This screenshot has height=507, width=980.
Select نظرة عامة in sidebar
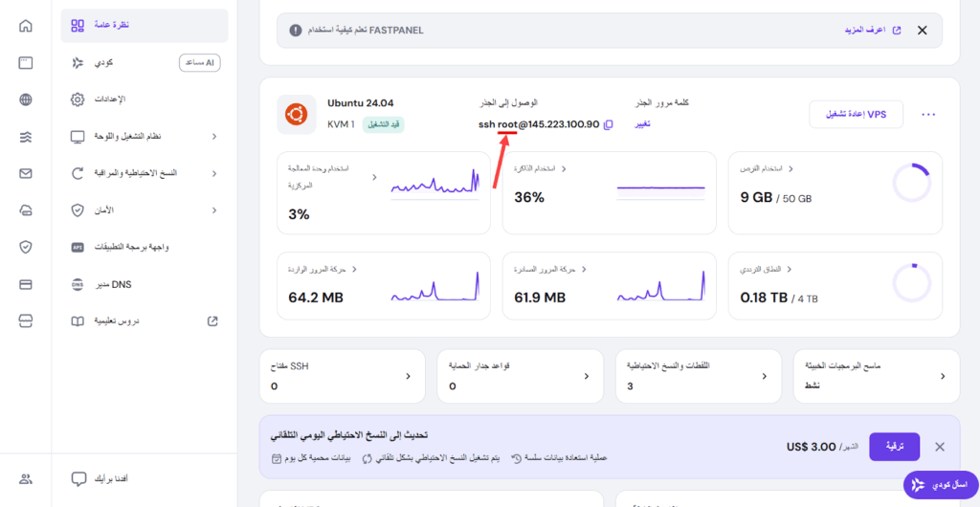click(x=144, y=26)
